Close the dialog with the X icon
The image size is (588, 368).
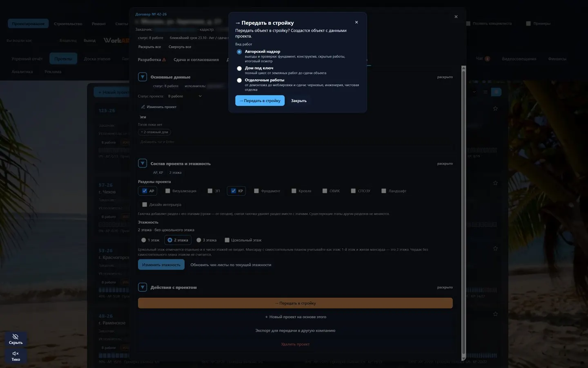356,22
